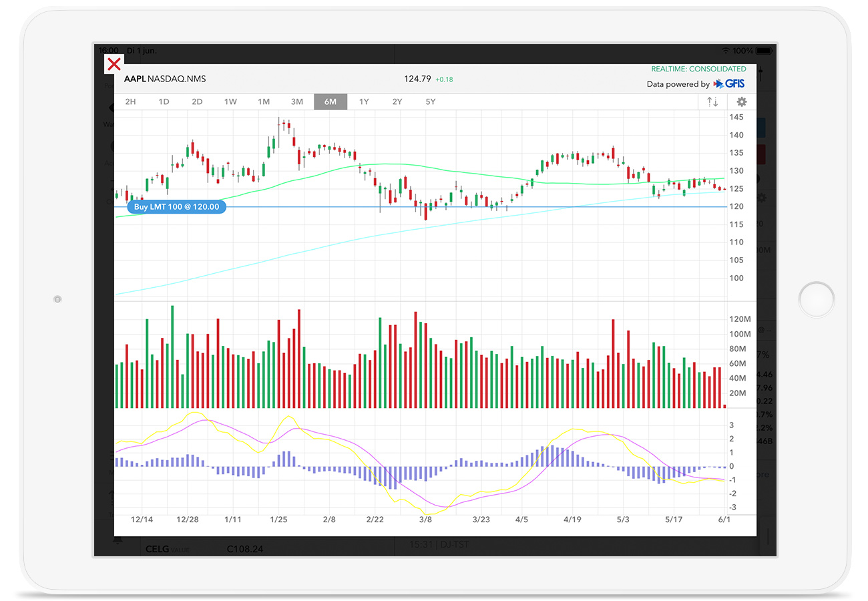Tap the 3/8 date axis label
The width and height of the screenshot is (868, 601).
click(x=425, y=520)
